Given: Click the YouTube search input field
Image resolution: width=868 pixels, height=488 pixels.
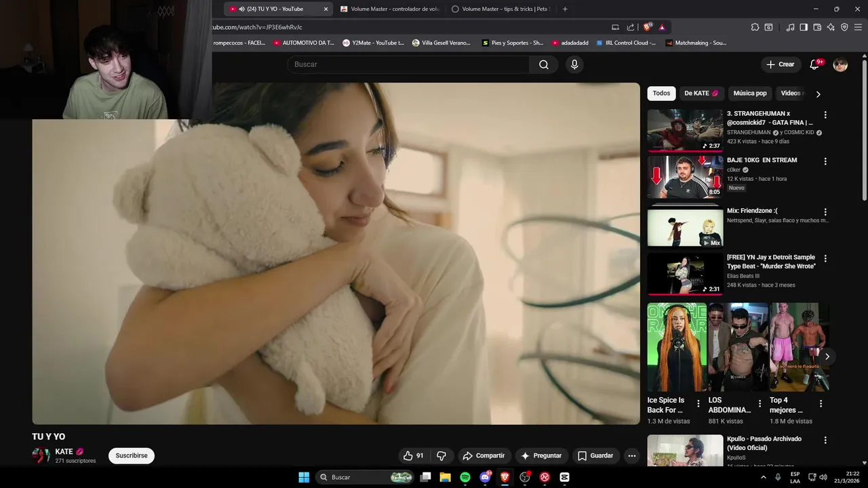Looking at the screenshot, I should [x=409, y=64].
